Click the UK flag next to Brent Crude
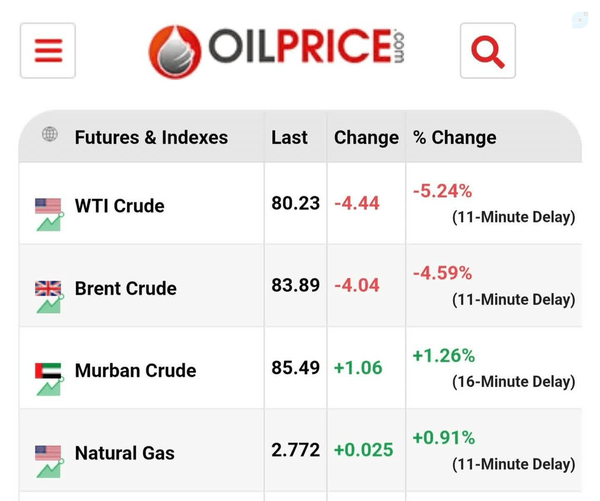The image size is (600, 501). (x=48, y=288)
